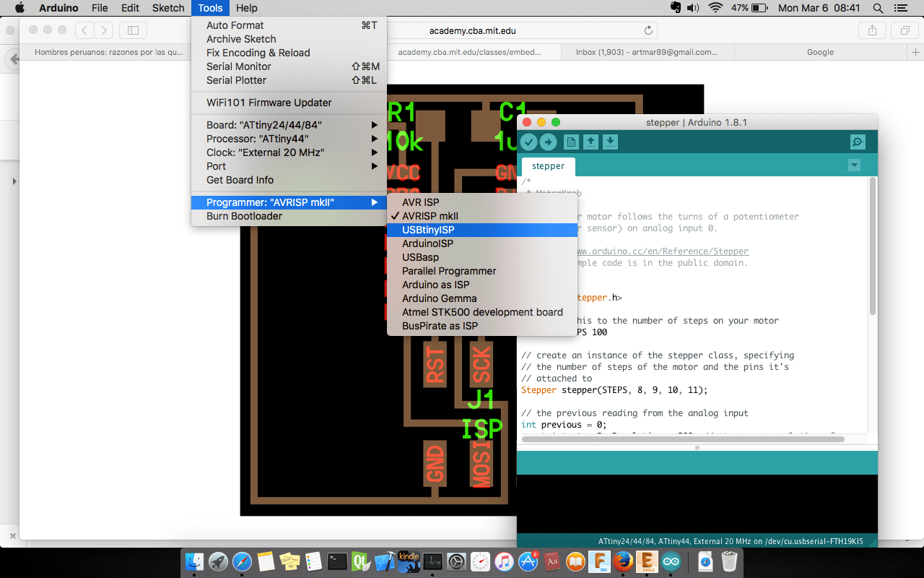Screen dimensions: 924x578
Task: Choose ArduinoISP programmer
Action: (482, 243)
